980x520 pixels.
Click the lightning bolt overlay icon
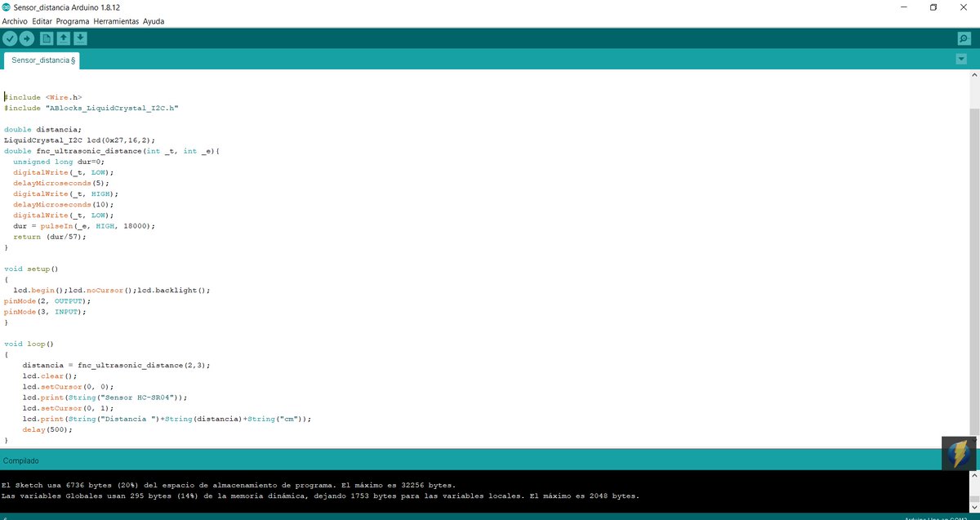click(959, 453)
